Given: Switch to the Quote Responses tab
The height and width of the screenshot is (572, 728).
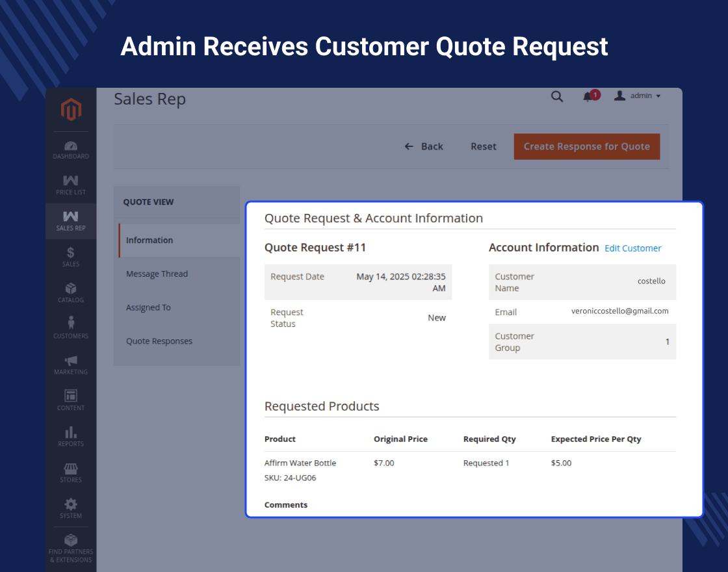Looking at the screenshot, I should [x=159, y=341].
